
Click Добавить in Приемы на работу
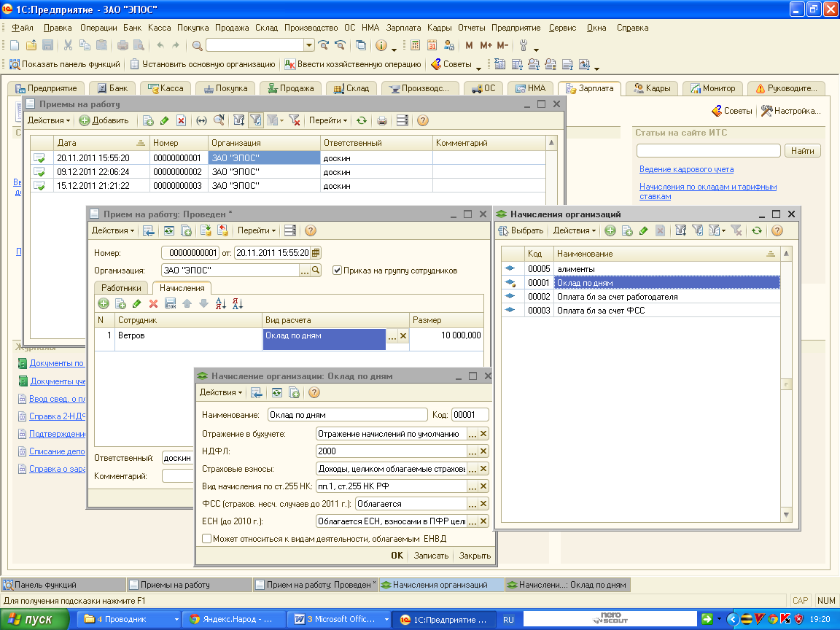(x=104, y=120)
